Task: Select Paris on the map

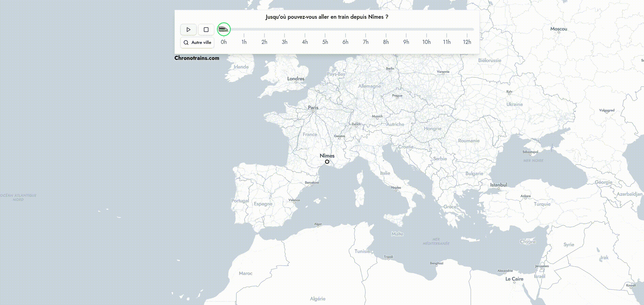Action: (x=313, y=108)
